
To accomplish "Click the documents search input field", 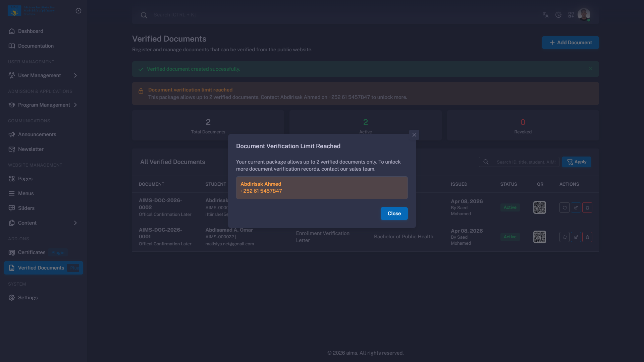I will (526, 162).
